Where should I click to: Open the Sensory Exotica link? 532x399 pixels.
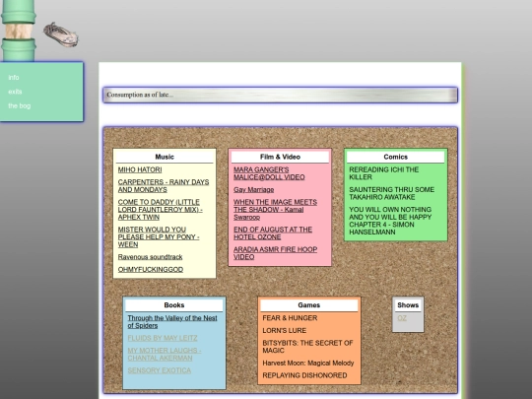160,370
